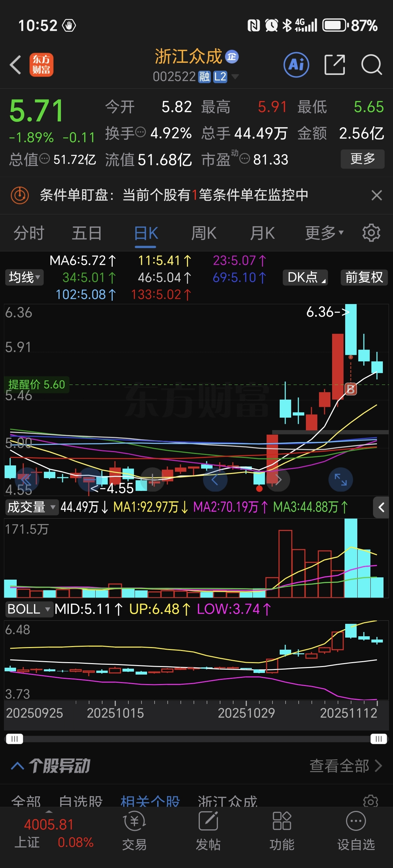Viewport: 393px width, 868px height.
Task: Tap the alarm status icon
Action: tap(271, 26)
